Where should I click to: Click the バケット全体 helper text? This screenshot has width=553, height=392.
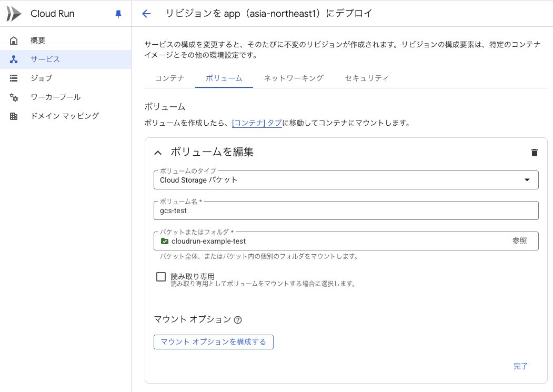point(259,257)
